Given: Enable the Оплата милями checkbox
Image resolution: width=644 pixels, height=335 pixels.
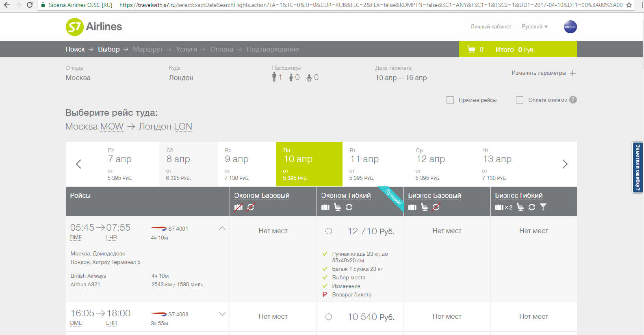Looking at the screenshot, I should coord(520,100).
